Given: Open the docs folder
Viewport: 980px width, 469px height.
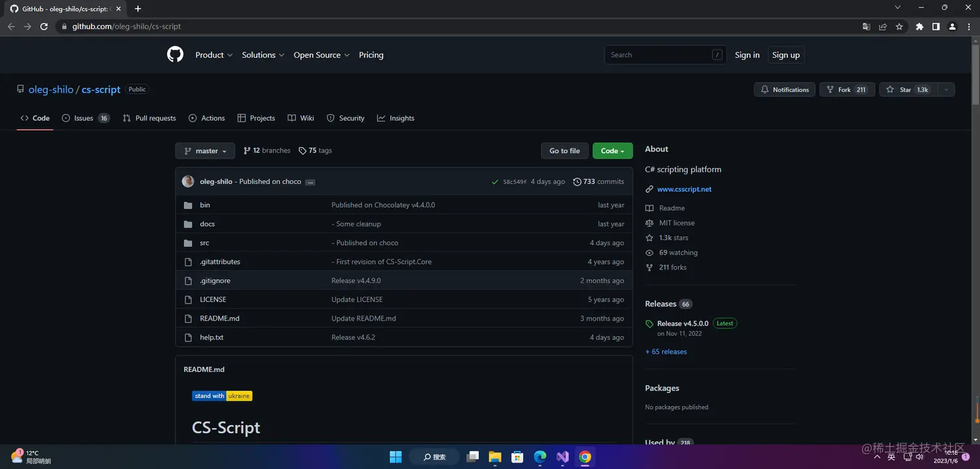Looking at the screenshot, I should pos(207,223).
